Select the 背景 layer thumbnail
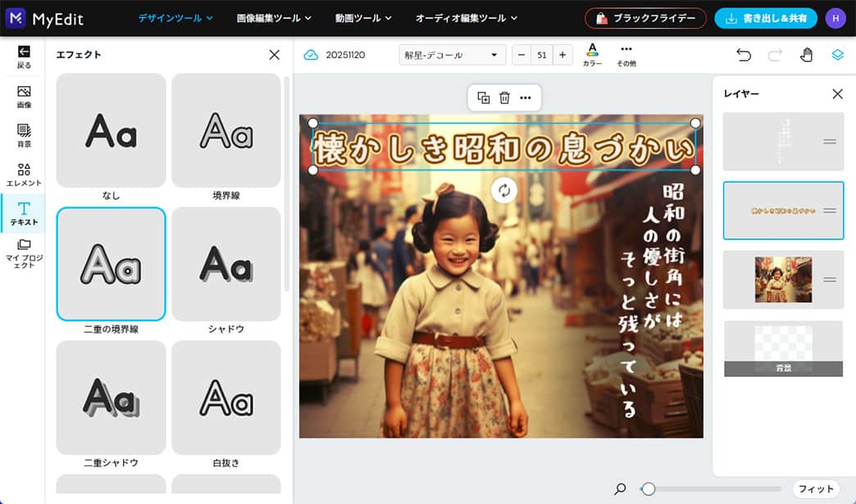 pyautogui.click(x=783, y=348)
